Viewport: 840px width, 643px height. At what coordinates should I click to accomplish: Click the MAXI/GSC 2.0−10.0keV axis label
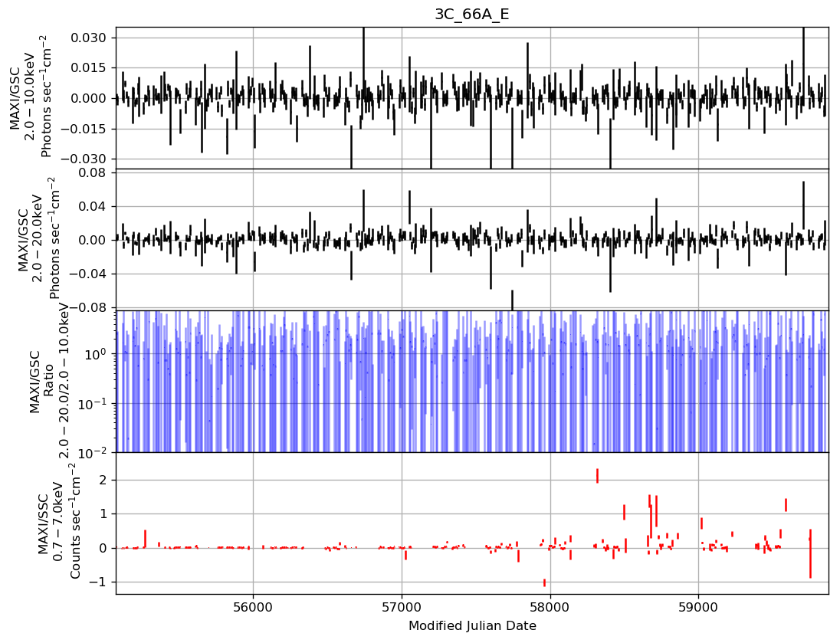click(x=30, y=97)
